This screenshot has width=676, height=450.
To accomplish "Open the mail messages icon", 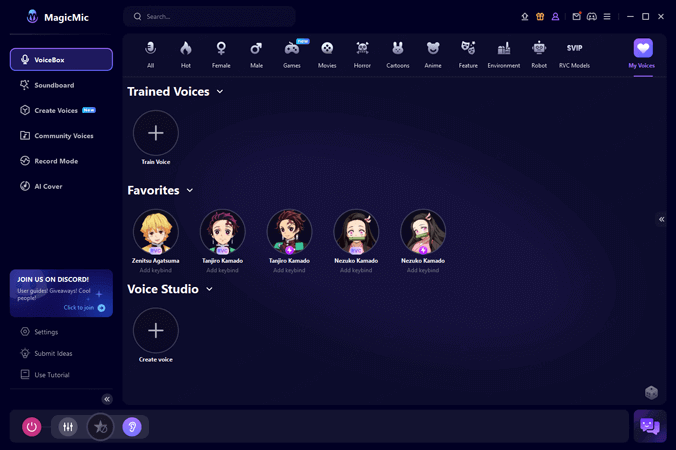I will tap(576, 16).
